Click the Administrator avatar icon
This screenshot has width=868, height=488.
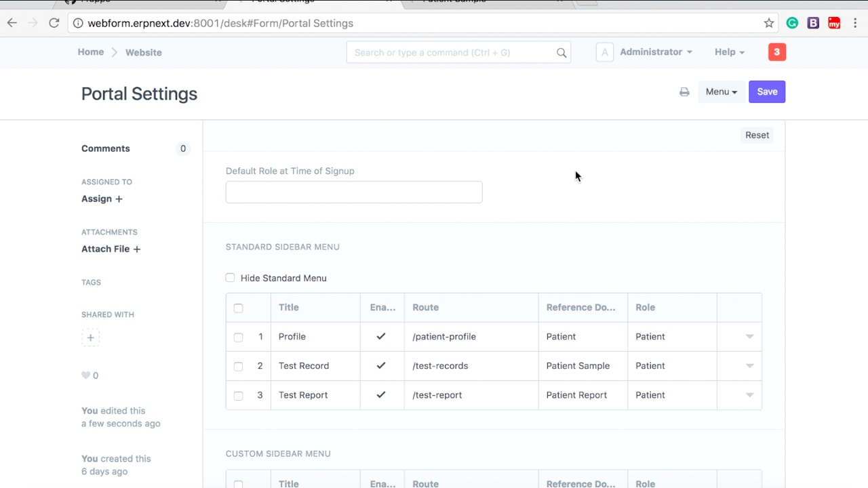(605, 52)
